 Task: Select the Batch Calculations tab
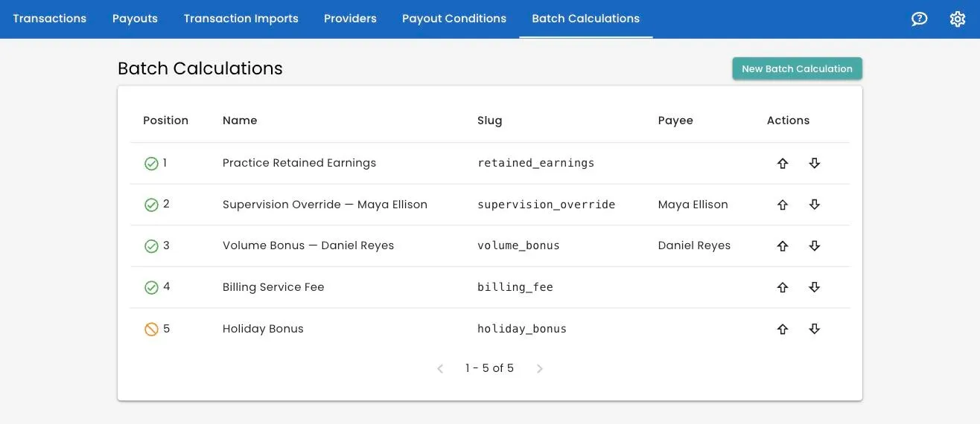click(586, 19)
